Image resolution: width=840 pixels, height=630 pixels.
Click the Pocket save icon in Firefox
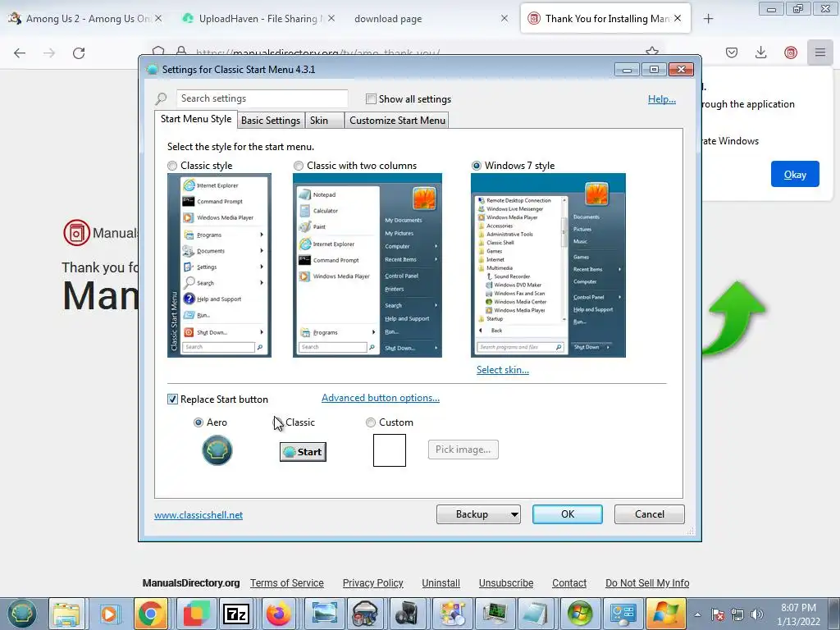click(732, 52)
